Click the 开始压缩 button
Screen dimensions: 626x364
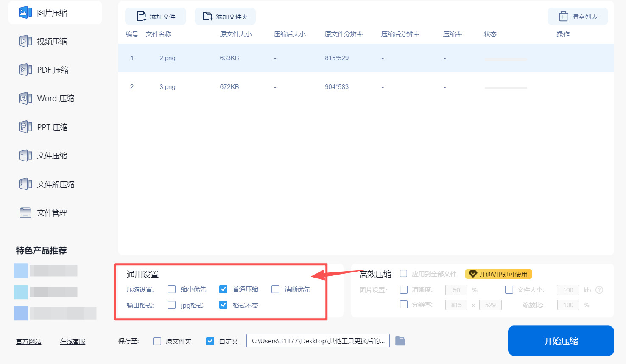[561, 341]
